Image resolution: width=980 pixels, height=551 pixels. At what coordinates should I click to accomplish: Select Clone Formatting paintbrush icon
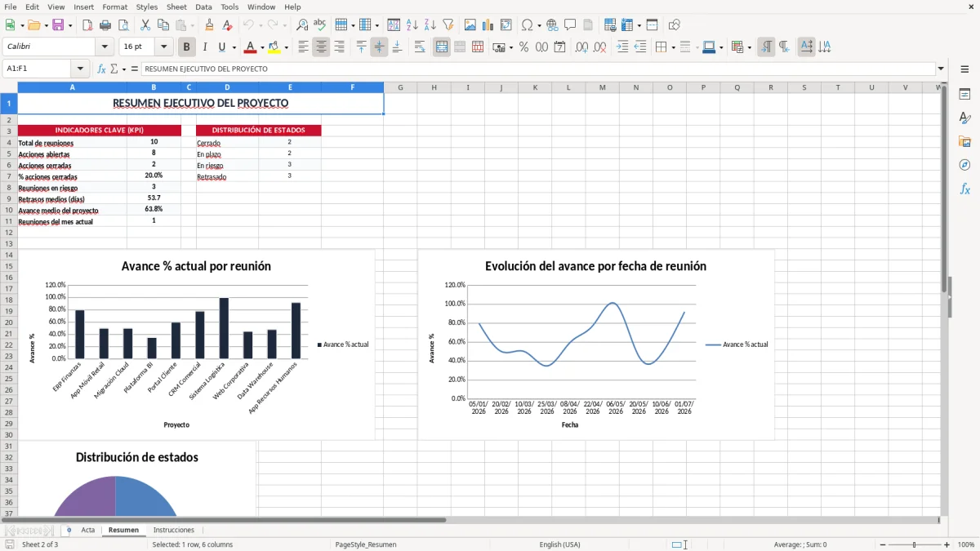(x=209, y=25)
